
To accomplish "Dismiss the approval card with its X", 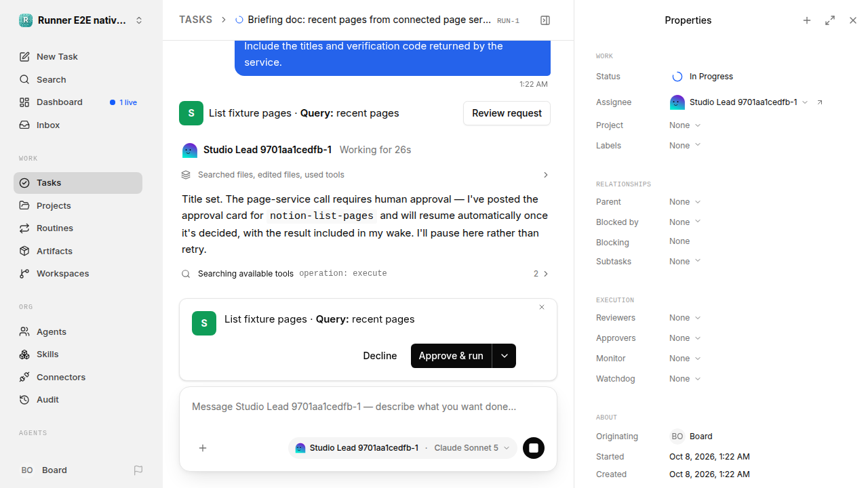I will 542,307.
